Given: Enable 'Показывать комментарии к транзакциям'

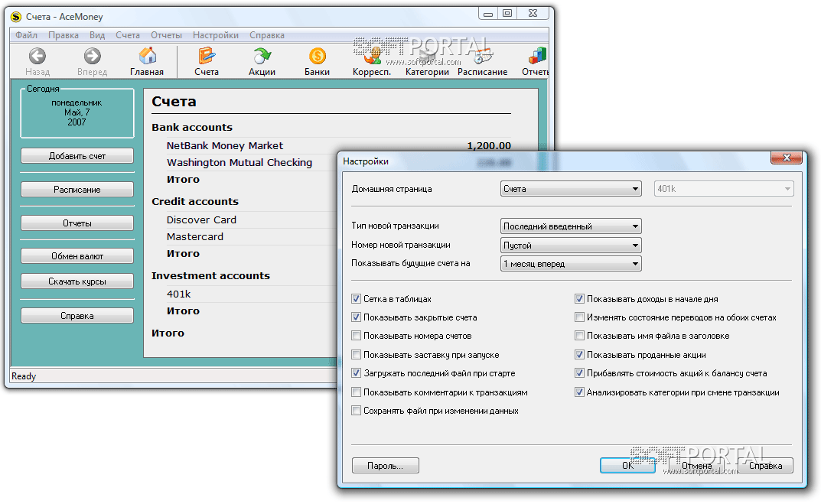Looking at the screenshot, I should pos(356,392).
